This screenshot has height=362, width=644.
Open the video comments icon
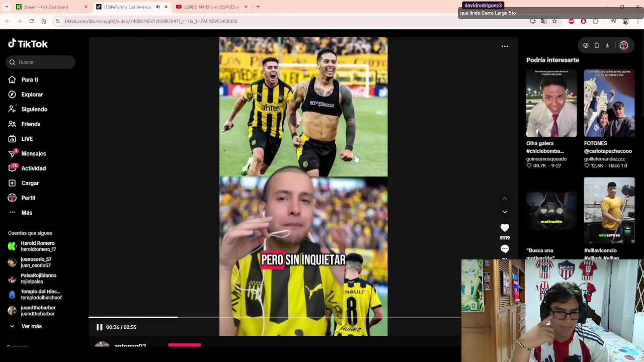click(505, 249)
